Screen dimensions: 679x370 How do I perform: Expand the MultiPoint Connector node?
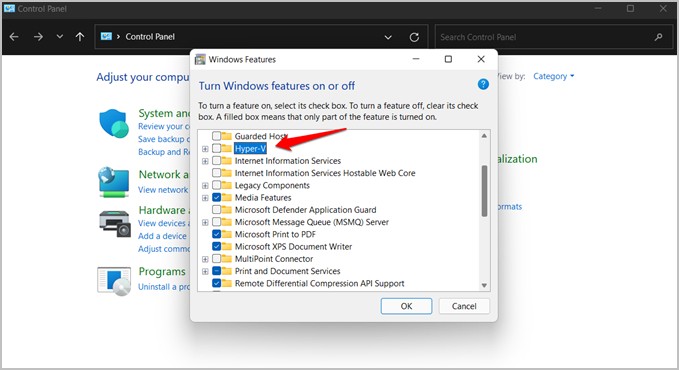(x=205, y=260)
